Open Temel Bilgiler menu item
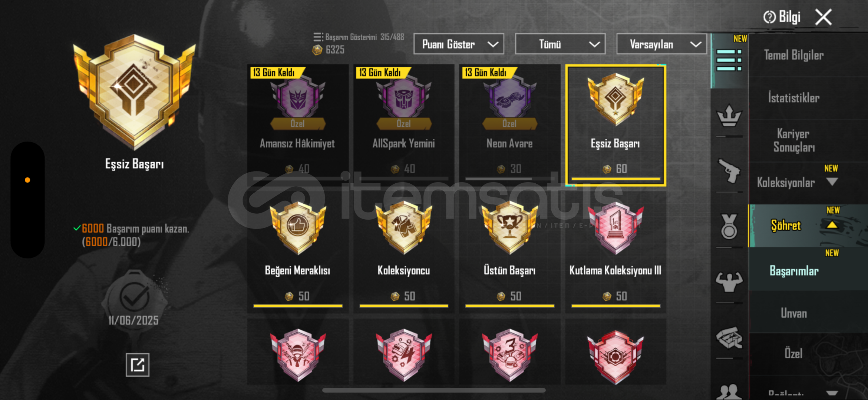This screenshot has height=400, width=868. (x=794, y=55)
